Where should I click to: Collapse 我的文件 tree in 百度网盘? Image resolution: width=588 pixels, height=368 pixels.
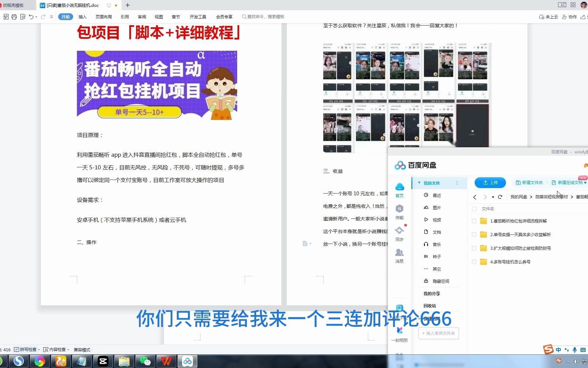tap(419, 183)
